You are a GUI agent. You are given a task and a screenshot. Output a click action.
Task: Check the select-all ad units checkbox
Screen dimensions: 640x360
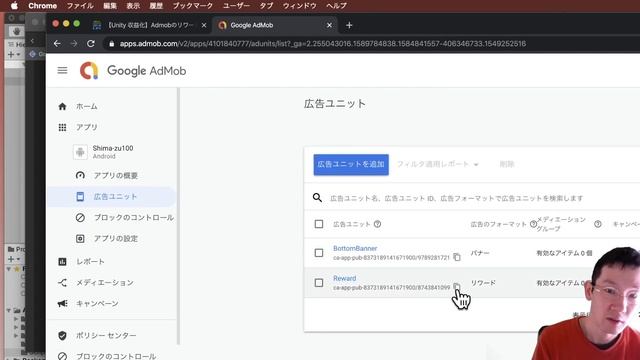click(319, 224)
